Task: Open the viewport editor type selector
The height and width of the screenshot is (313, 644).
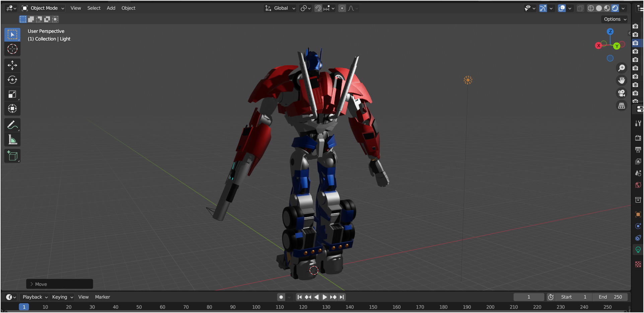Action: [11, 8]
